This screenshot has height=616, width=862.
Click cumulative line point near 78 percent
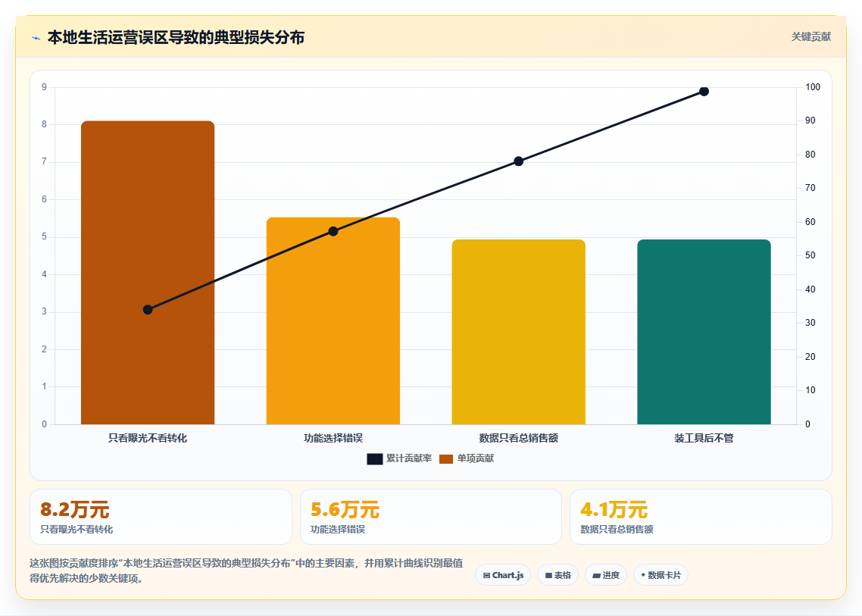click(518, 161)
